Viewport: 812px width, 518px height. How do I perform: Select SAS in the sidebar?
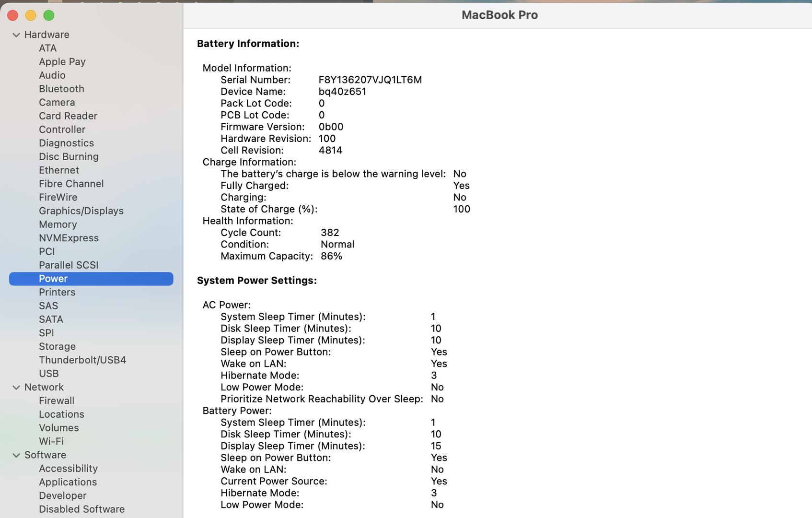(x=48, y=306)
